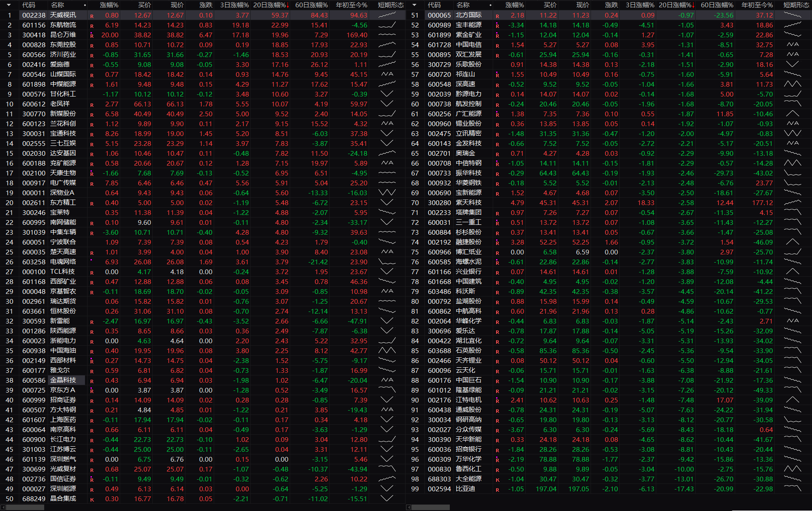Select the stock name 立讯精密
This screenshot has height=511, width=812.
click(x=469, y=133)
